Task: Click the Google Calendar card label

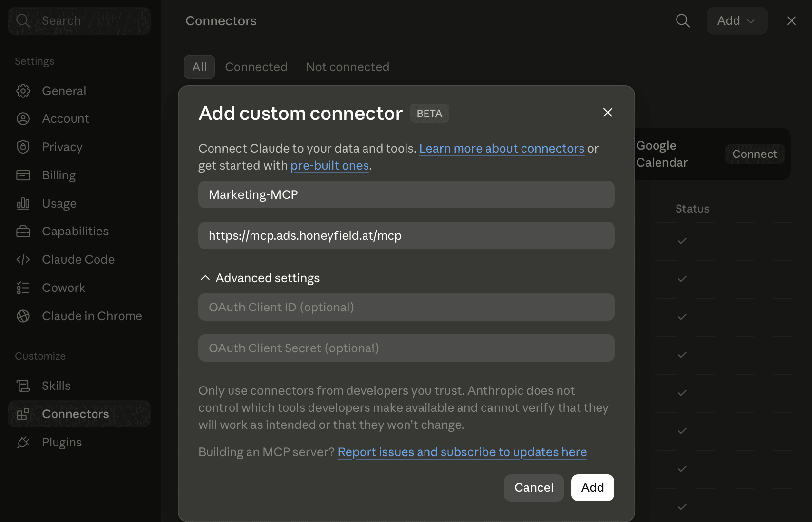Action: click(662, 154)
